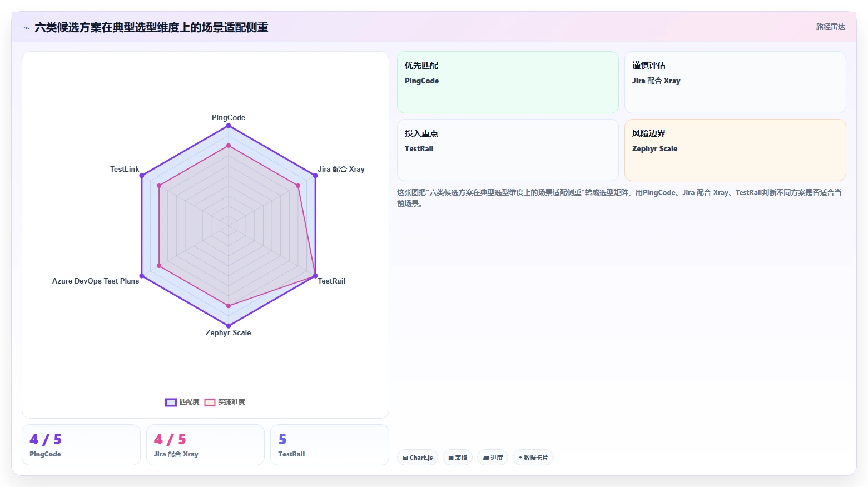868x487 pixels.
Task: Click the Zephyr Scale axis label
Action: pos(228,332)
